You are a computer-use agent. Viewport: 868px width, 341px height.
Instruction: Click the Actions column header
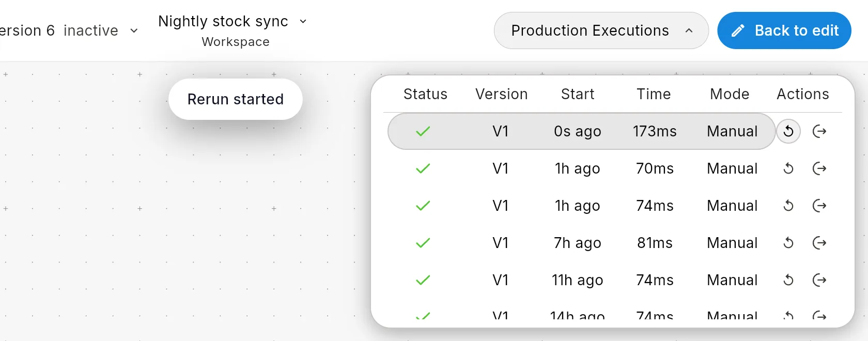click(803, 94)
